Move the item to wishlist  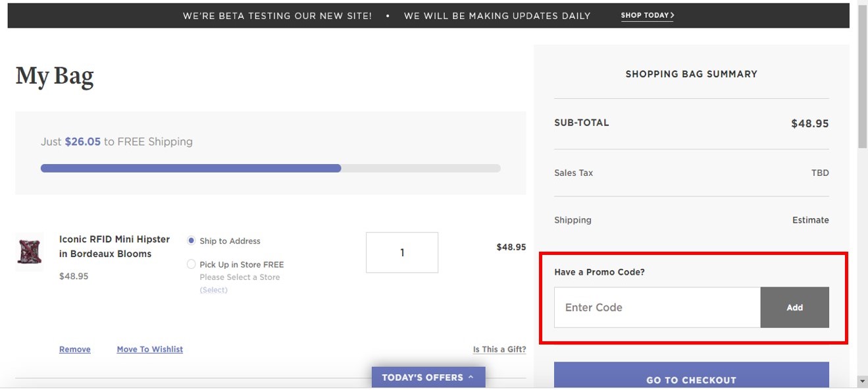pos(150,349)
